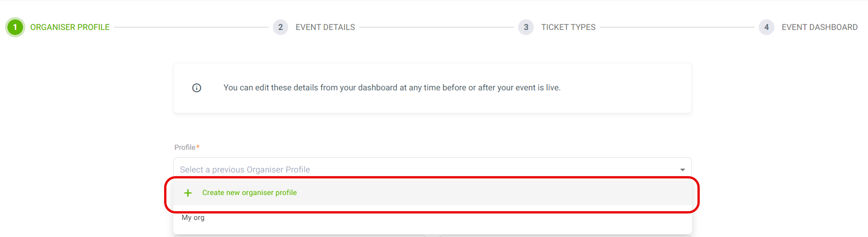Click the connector line after Organiser Profile

pyautogui.click(x=191, y=27)
